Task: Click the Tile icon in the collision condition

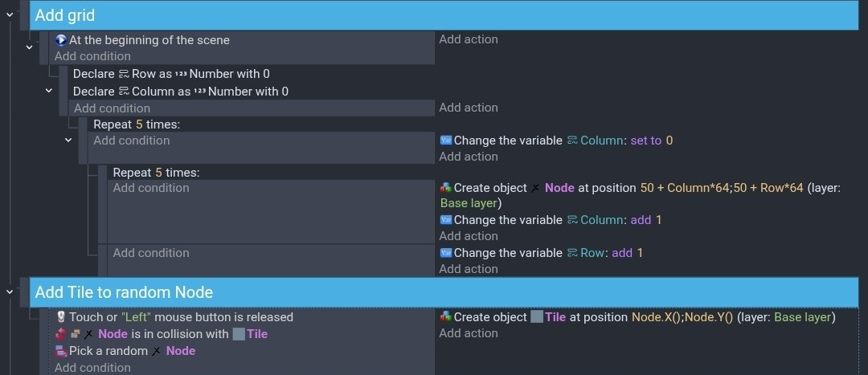Action: coord(239,334)
